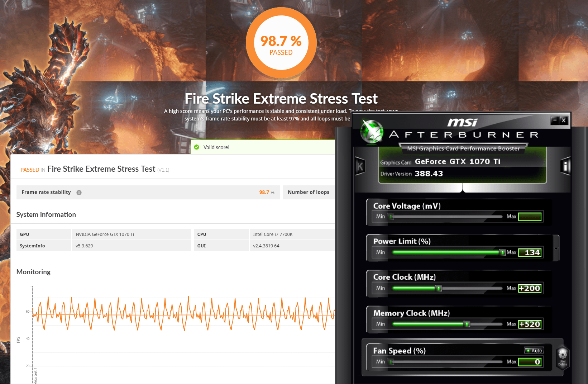Image resolution: width=588 pixels, height=384 pixels.
Task: Click the Fan Speed slider track
Action: pos(446,362)
